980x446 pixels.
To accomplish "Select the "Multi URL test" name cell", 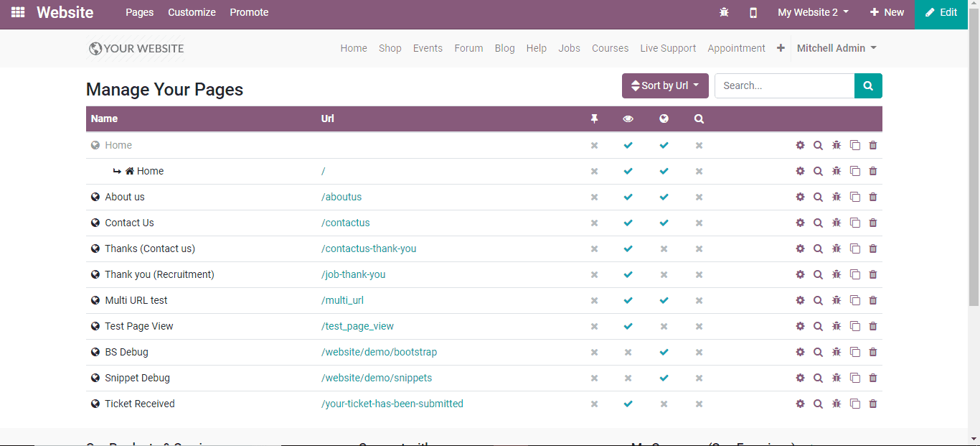I will click(x=136, y=300).
